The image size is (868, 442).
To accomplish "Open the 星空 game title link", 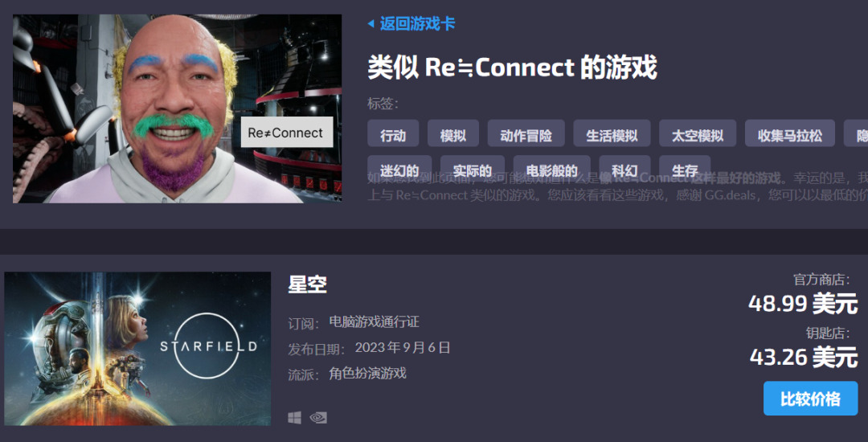I will (307, 284).
